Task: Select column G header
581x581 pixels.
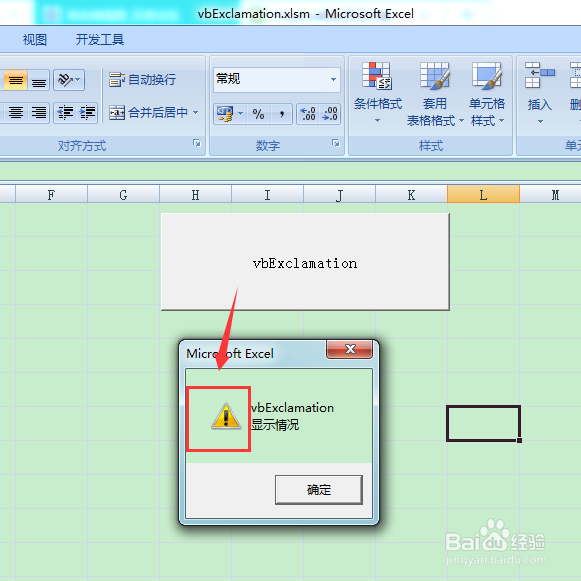Action: pyautogui.click(x=123, y=195)
